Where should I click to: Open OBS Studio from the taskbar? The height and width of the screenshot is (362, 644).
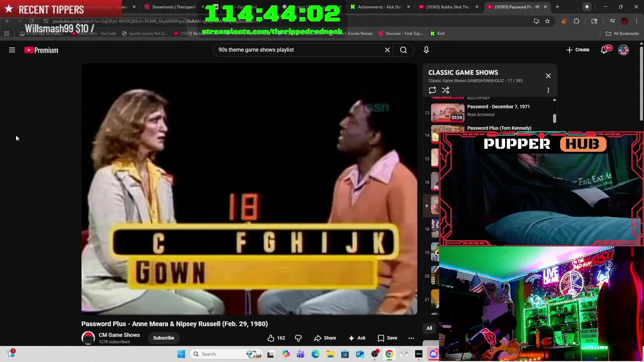click(x=374, y=354)
